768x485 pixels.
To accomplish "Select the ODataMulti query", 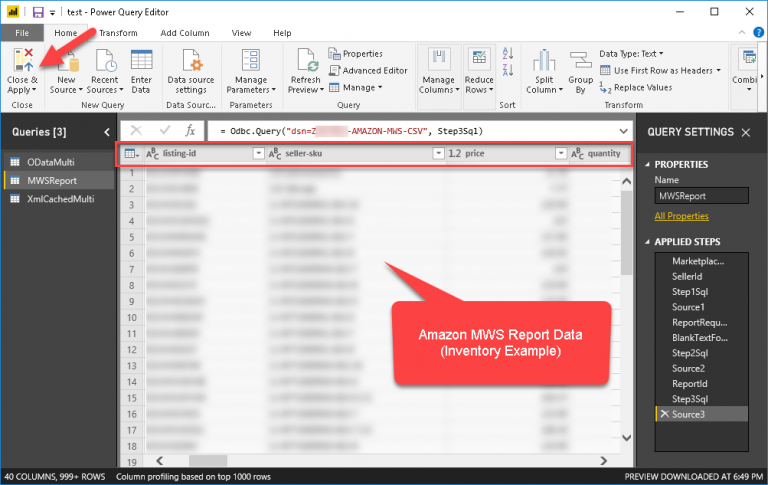I will click(59, 162).
